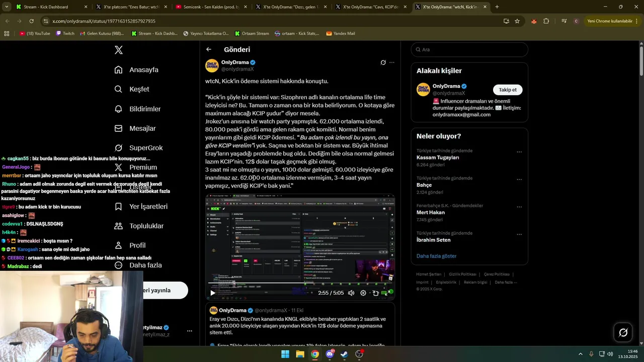This screenshot has height=362, width=644.
Task: Bookmark this page with the star icon
Action: coord(517,21)
